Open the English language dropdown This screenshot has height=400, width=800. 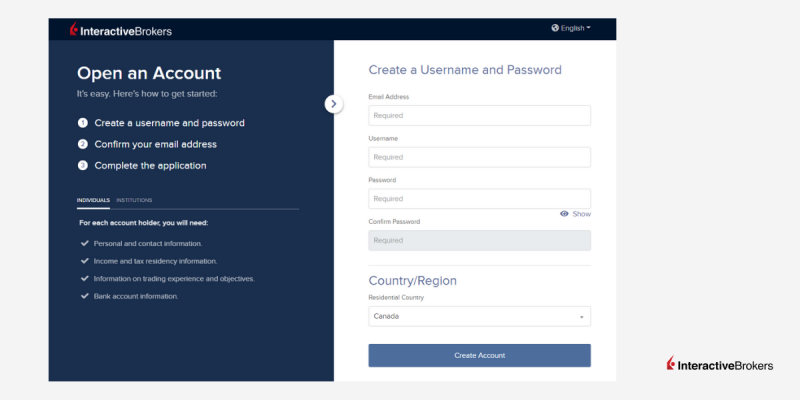[571, 28]
